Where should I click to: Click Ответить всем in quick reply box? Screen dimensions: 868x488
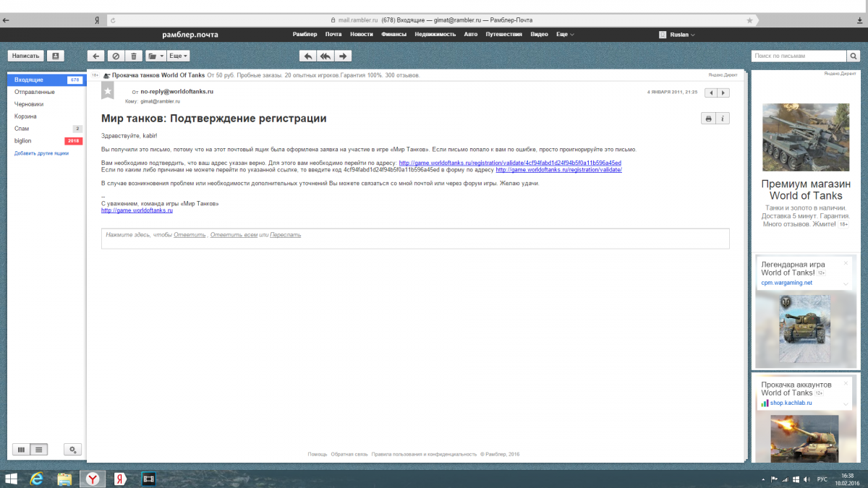(234, 235)
